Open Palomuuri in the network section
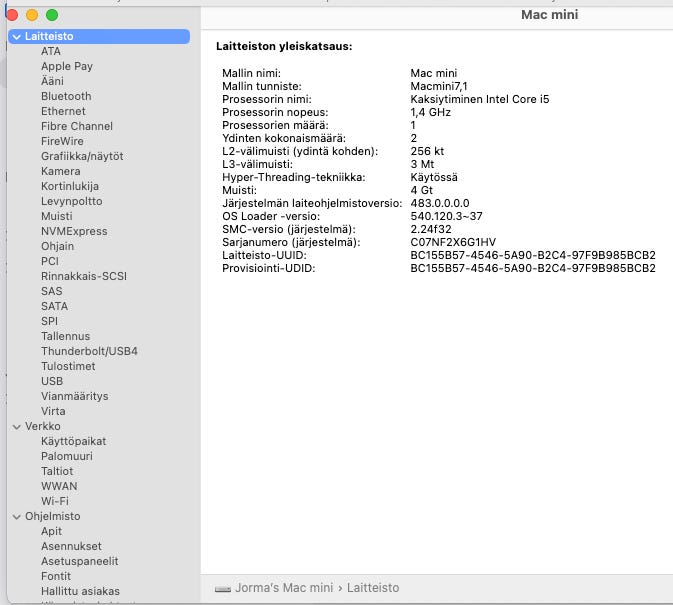673x605 pixels. [x=67, y=456]
